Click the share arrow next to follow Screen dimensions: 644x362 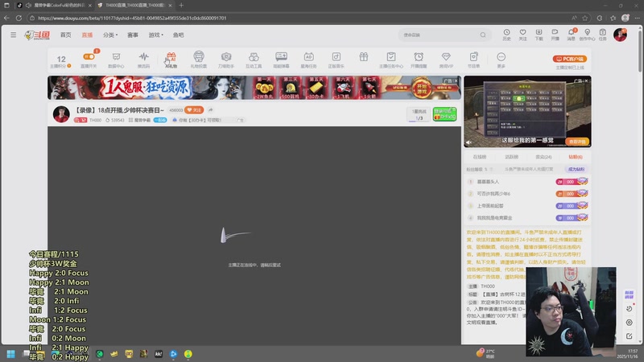tap(211, 110)
